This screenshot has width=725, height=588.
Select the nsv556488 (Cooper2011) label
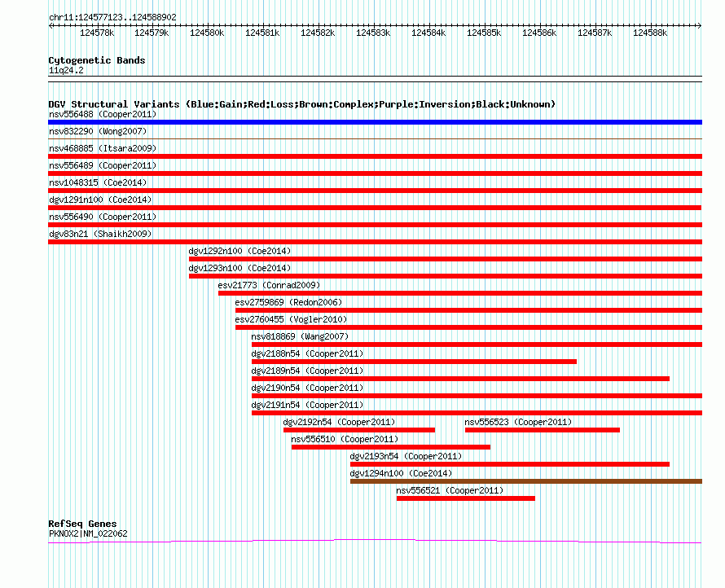[103, 114]
